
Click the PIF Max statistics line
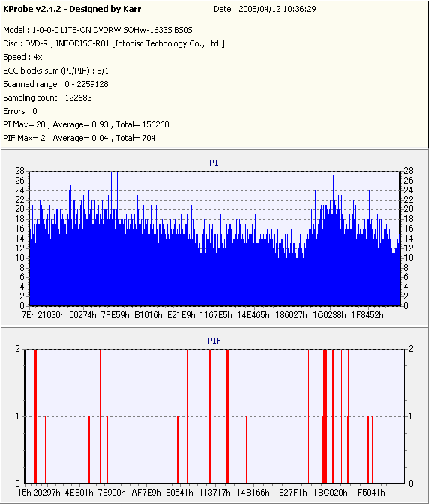point(79,138)
